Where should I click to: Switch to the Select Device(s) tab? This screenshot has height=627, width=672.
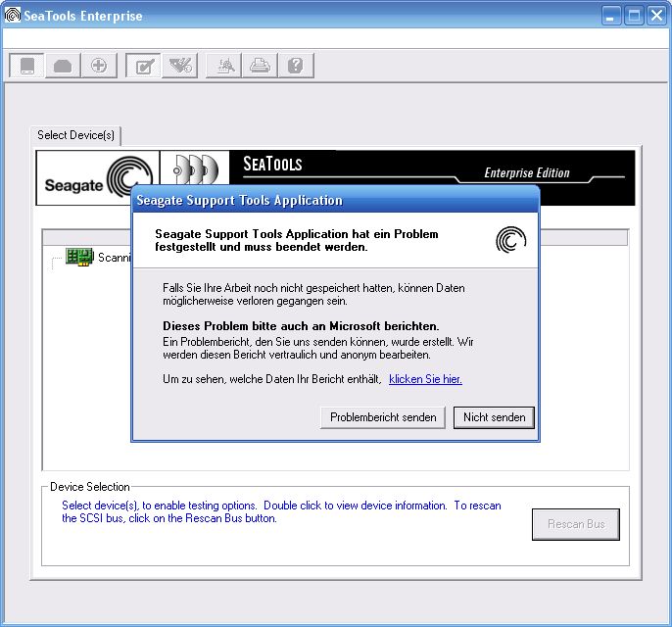75,135
